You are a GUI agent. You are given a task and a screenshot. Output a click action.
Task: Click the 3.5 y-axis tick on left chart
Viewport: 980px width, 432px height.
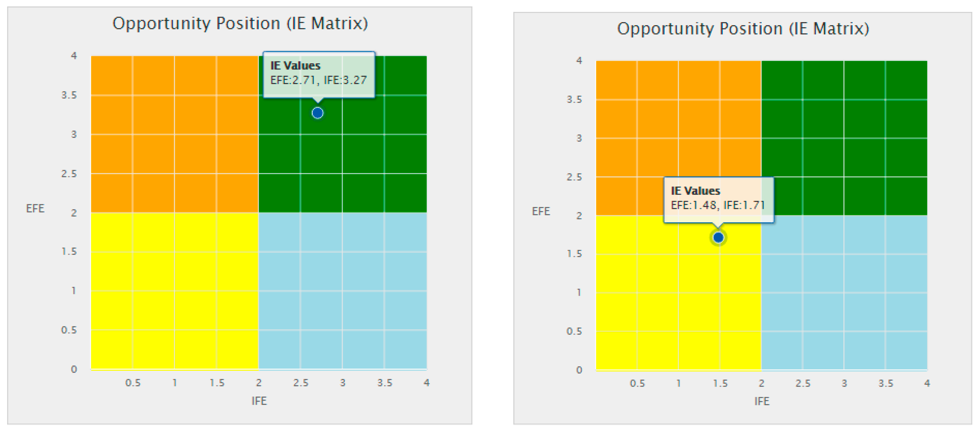click(69, 95)
